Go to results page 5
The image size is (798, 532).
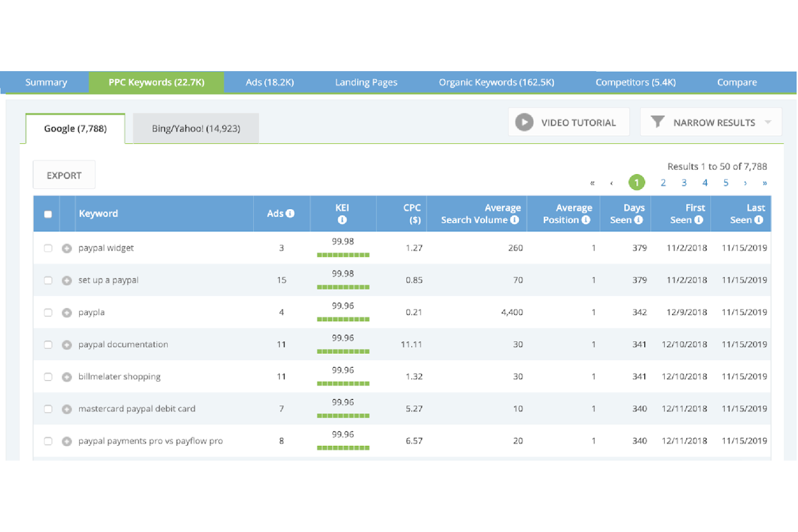(726, 183)
